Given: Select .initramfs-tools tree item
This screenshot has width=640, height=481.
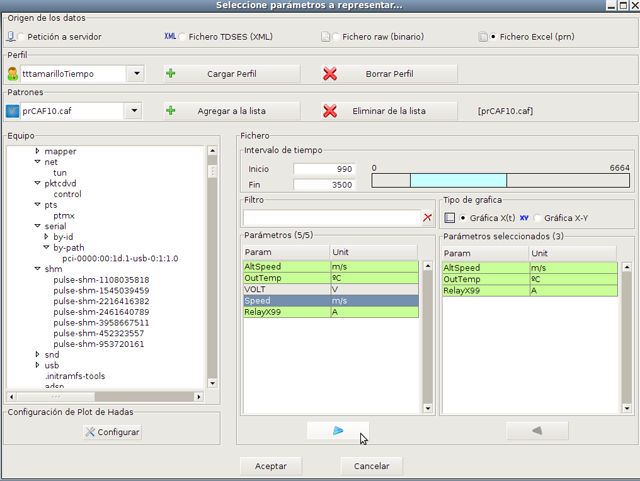Looking at the screenshot, I should pyautogui.click(x=75, y=376).
